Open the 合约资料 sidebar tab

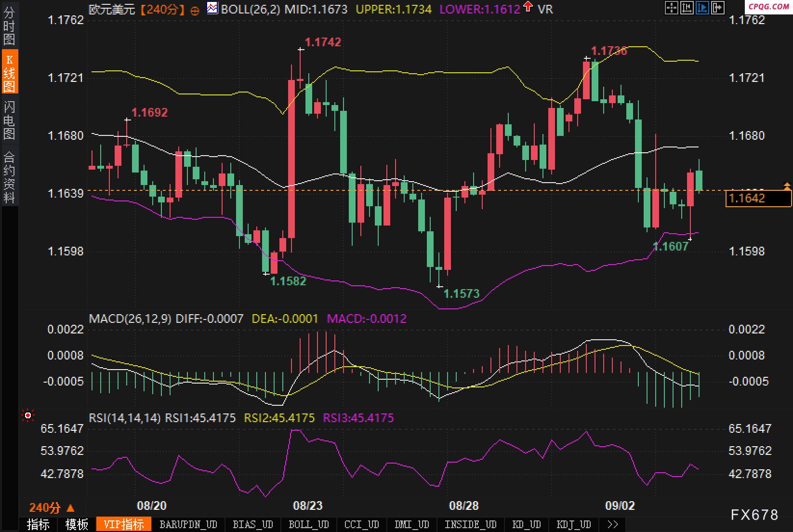click(9, 177)
